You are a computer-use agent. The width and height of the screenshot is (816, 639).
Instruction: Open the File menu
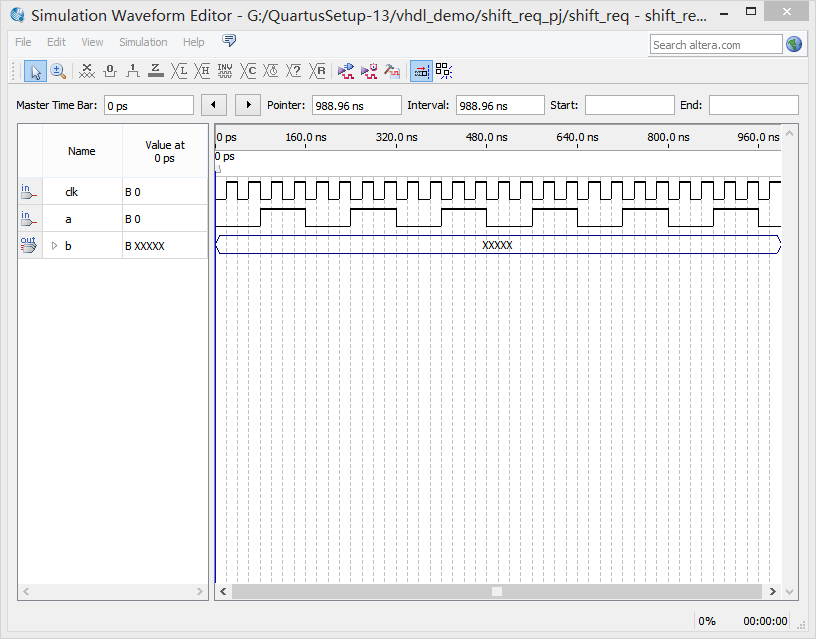(x=23, y=42)
